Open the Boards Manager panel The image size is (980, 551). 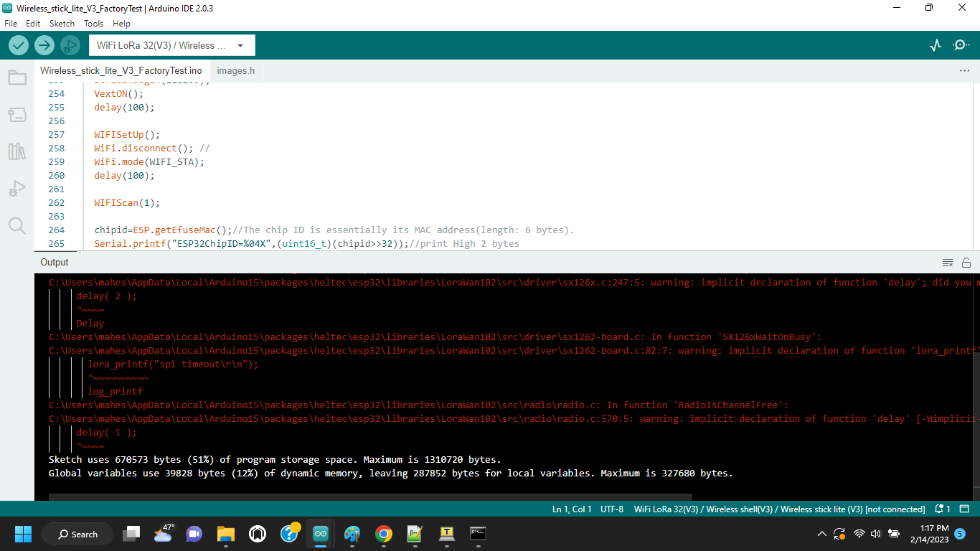pyautogui.click(x=17, y=114)
